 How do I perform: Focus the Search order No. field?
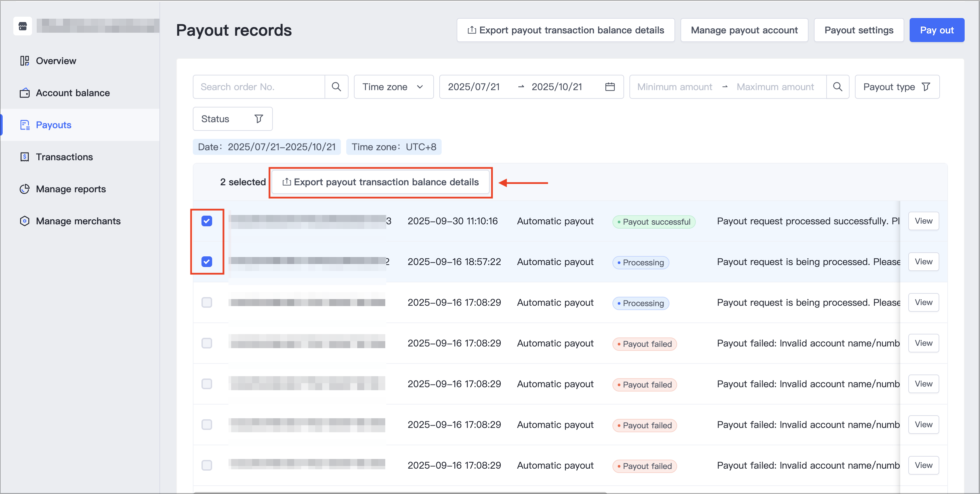(259, 87)
